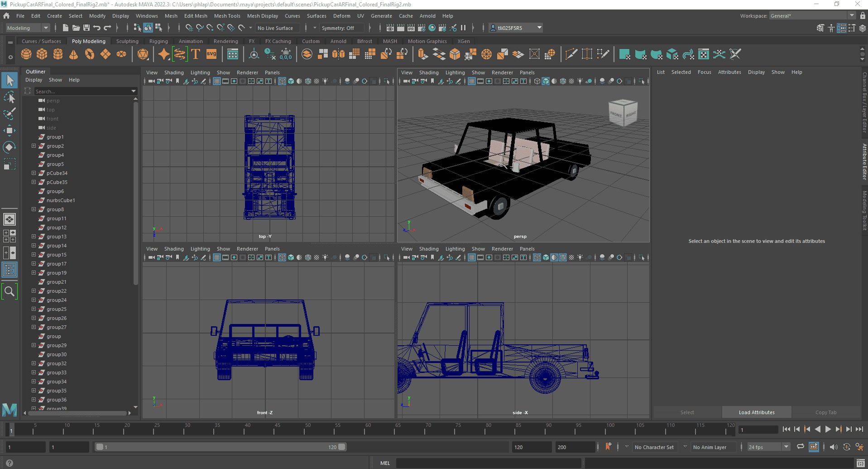This screenshot has width=868, height=469.
Task: Click the Paint Selection tool
Action: click(x=9, y=114)
